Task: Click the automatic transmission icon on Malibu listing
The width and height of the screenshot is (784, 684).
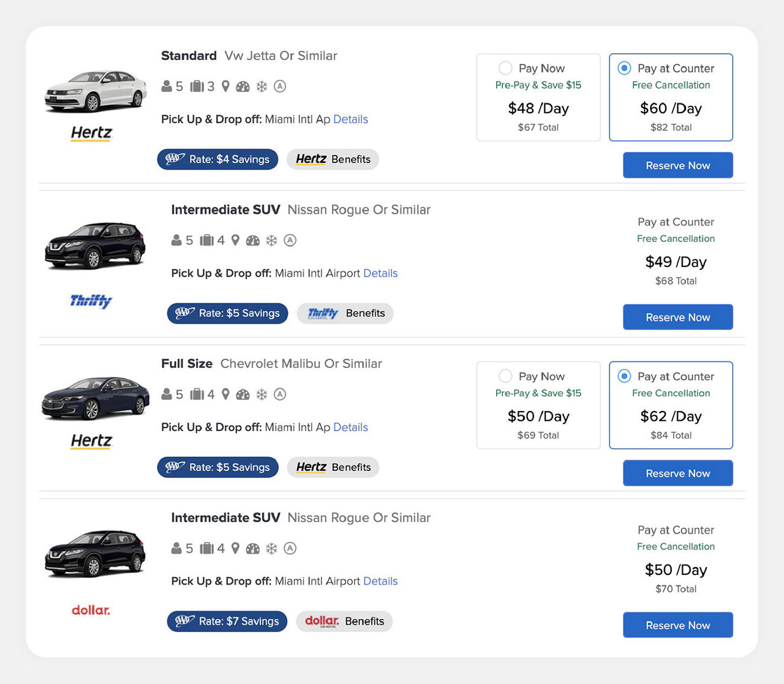Action: 280,394
